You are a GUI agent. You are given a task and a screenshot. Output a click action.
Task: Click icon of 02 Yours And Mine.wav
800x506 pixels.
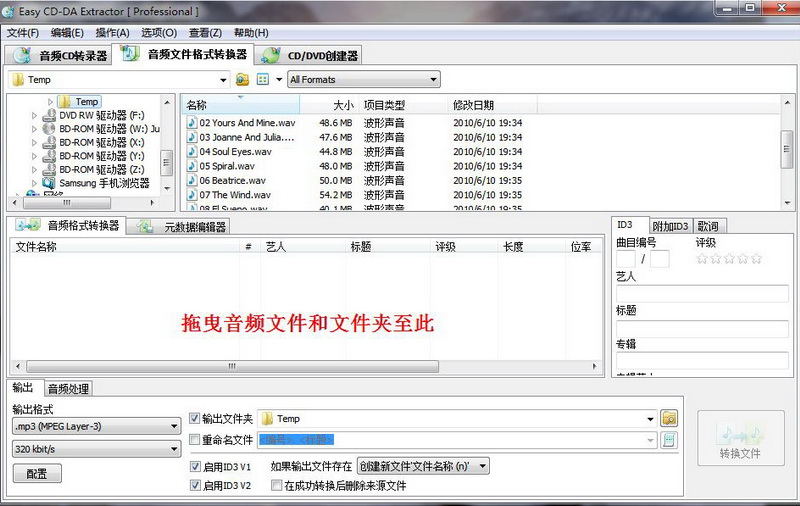[192, 122]
